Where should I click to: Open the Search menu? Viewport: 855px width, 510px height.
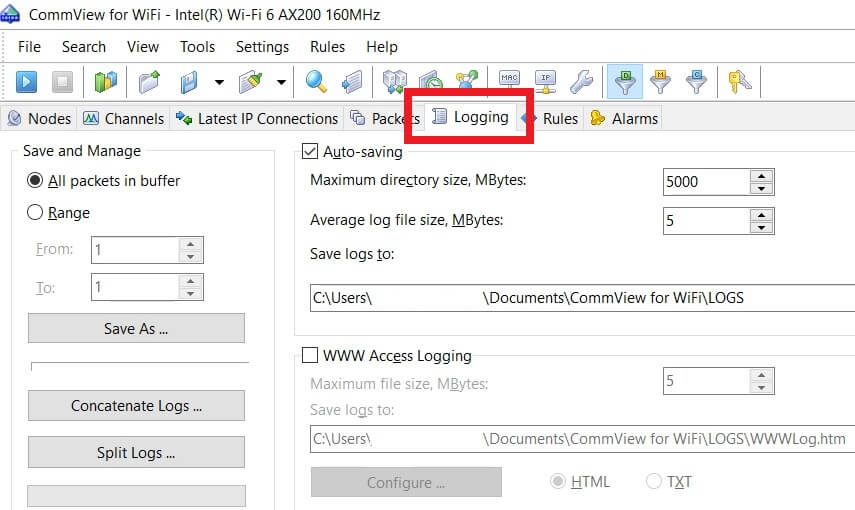[84, 47]
